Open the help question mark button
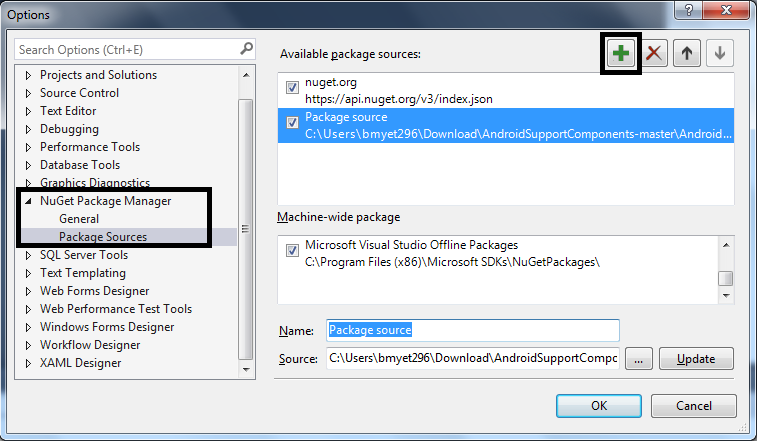757x441 pixels. tap(689, 10)
